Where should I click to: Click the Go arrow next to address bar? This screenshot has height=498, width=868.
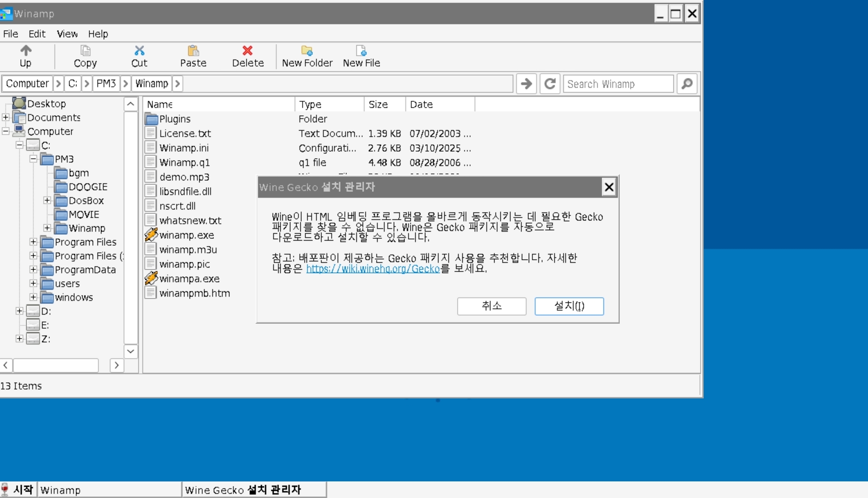click(526, 83)
